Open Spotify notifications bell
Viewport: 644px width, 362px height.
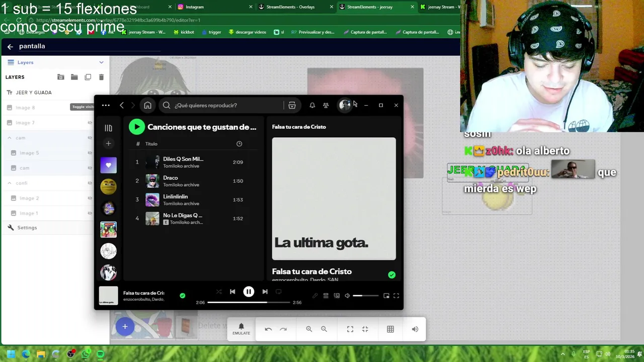[312, 105]
